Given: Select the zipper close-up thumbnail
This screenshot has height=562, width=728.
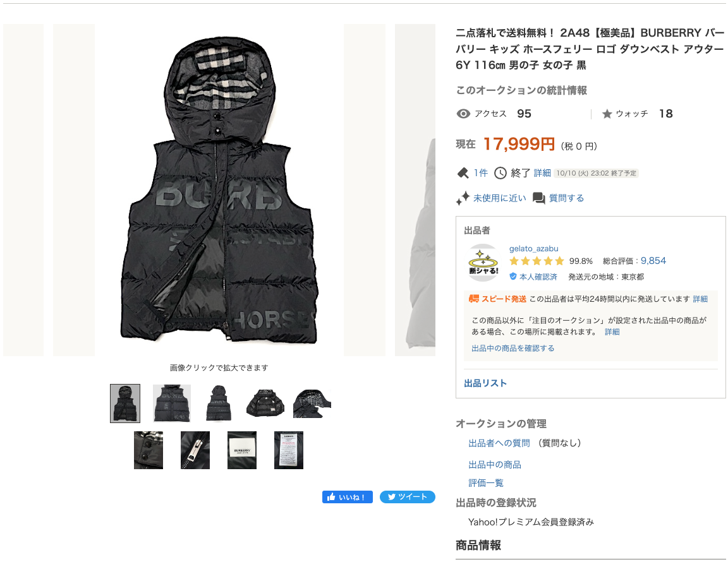Looking at the screenshot, I should (x=195, y=450).
